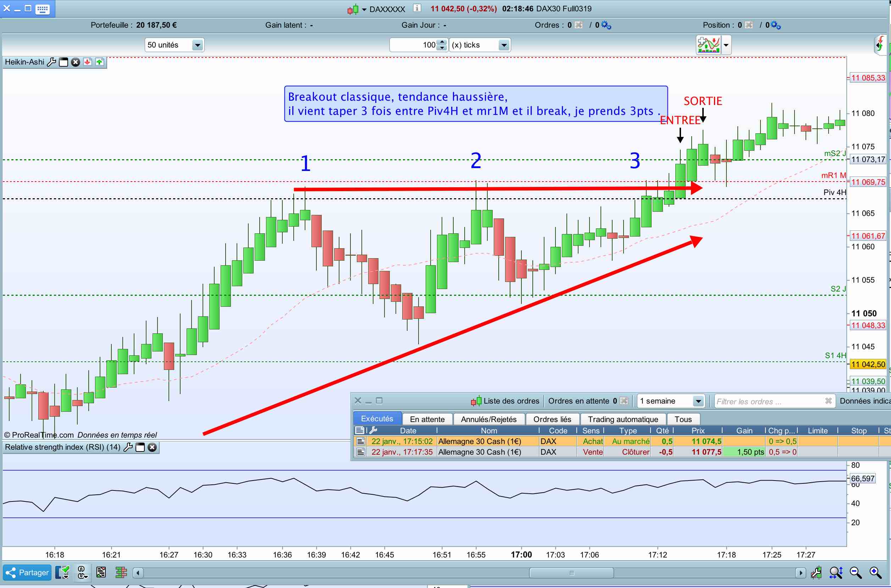Expand the 50 unités dropdown
The image size is (891, 588).
pyautogui.click(x=197, y=45)
